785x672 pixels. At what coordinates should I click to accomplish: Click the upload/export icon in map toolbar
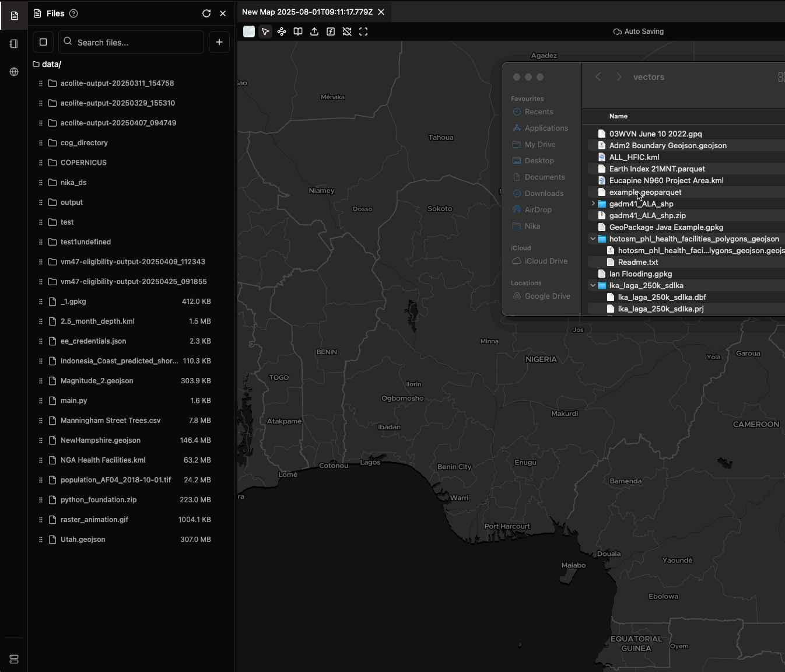pyautogui.click(x=314, y=32)
